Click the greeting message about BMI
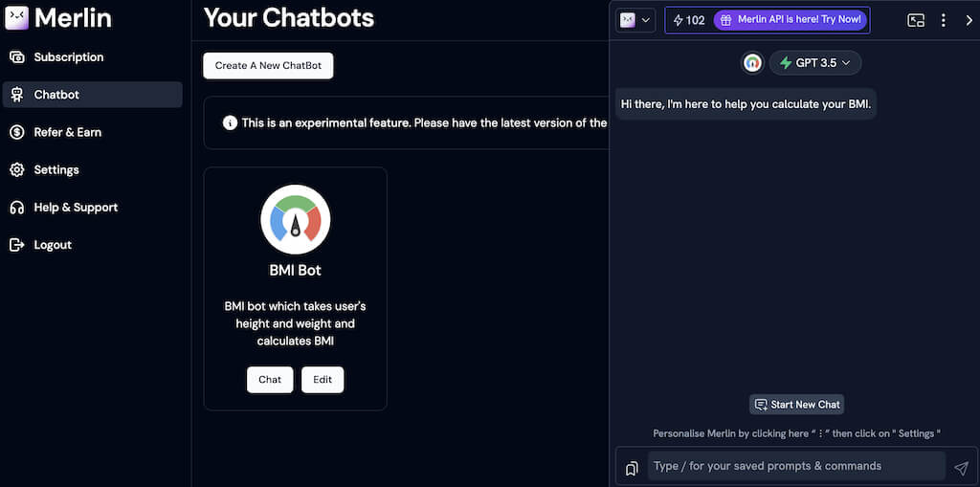The width and height of the screenshot is (980, 487). pyautogui.click(x=746, y=103)
